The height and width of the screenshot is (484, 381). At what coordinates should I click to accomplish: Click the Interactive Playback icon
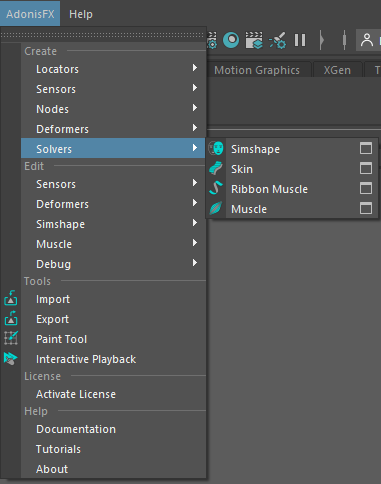click(11, 358)
